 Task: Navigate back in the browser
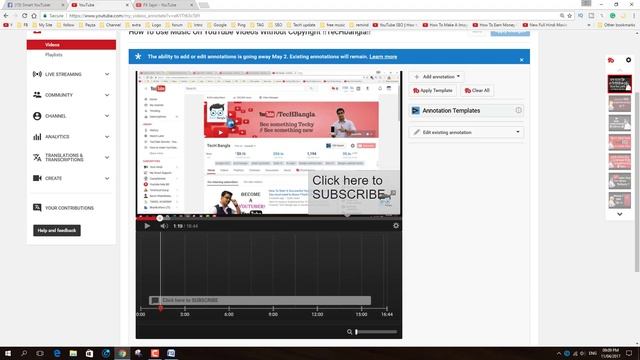[6, 16]
